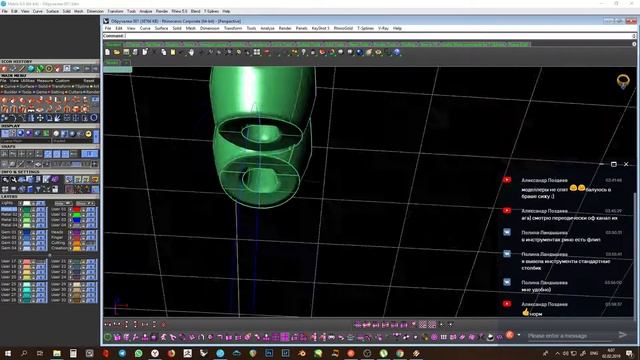640x360 pixels.
Task: Click the Hide All layers button
Action: [63, 203]
